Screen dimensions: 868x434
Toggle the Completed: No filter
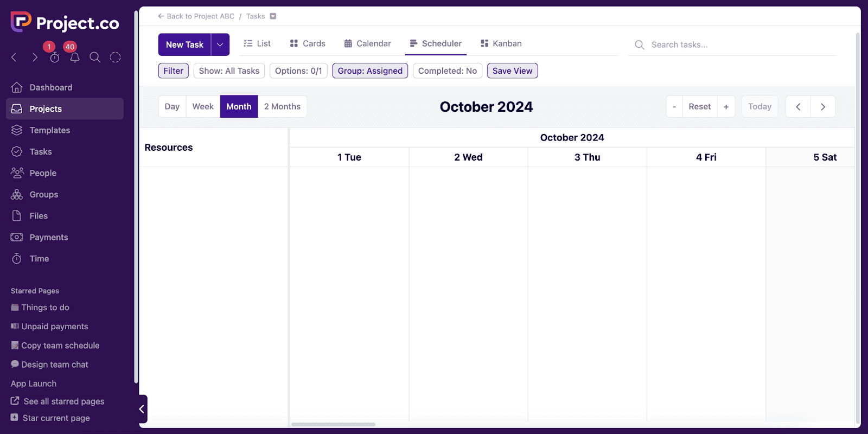(x=447, y=71)
